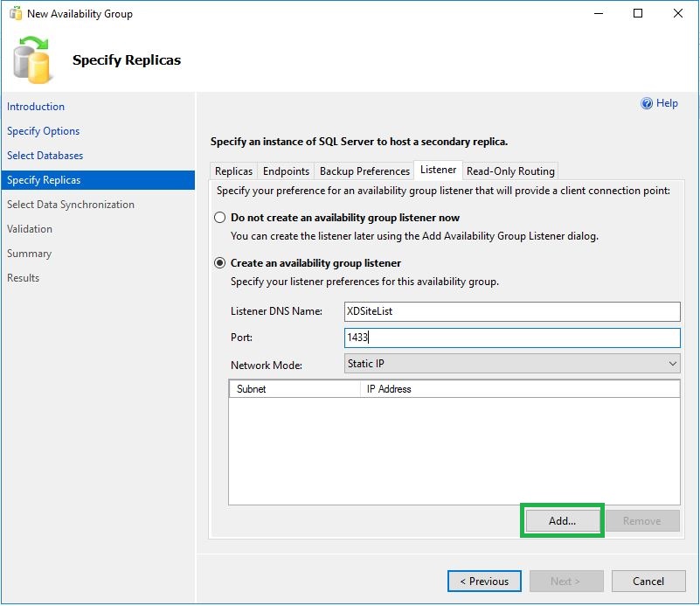This screenshot has width=700, height=606.
Task: Go to the Introduction step in sidebar
Action: [36, 106]
